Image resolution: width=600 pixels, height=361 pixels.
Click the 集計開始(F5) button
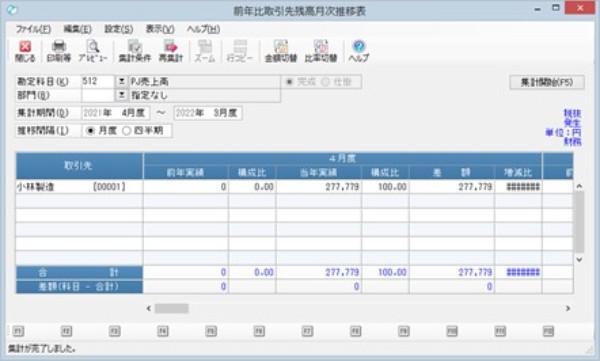[547, 82]
